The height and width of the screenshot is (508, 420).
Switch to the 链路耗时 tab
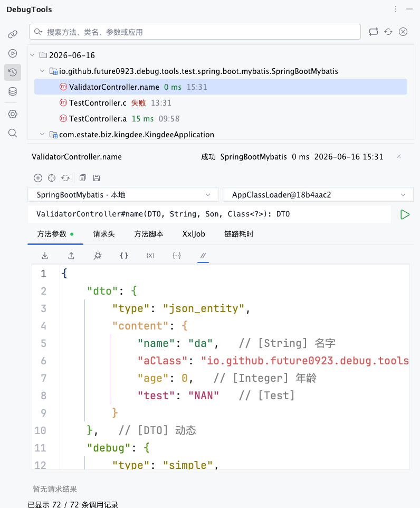(x=238, y=234)
